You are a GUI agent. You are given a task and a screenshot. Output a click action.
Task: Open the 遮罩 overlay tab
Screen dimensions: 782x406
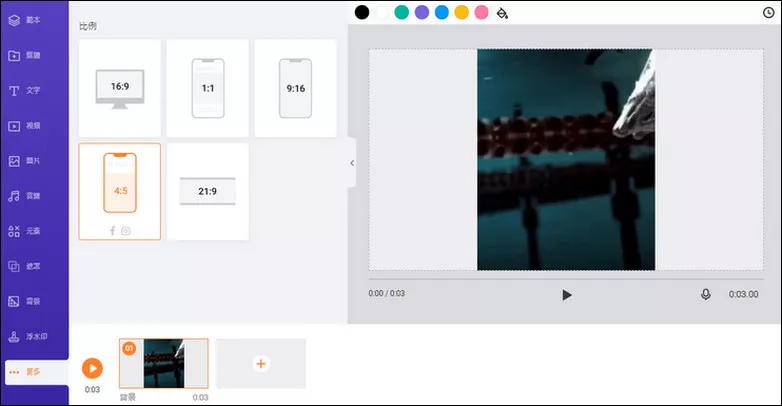pos(25,266)
